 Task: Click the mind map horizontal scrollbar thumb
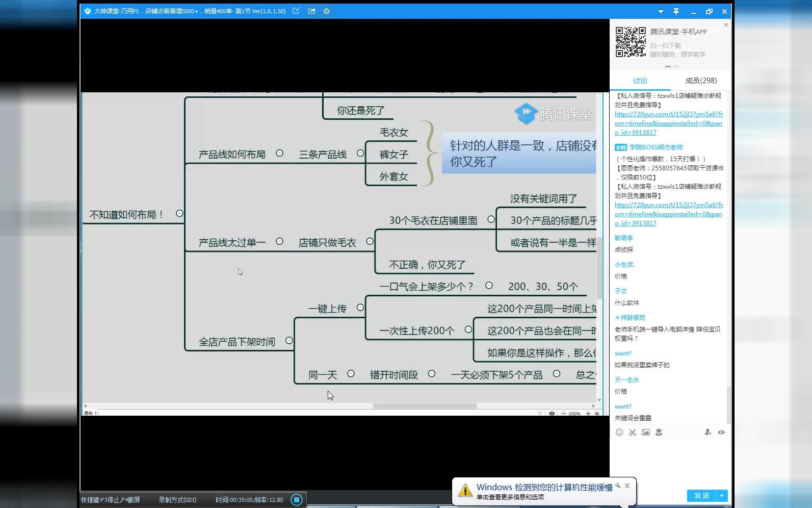425,406
